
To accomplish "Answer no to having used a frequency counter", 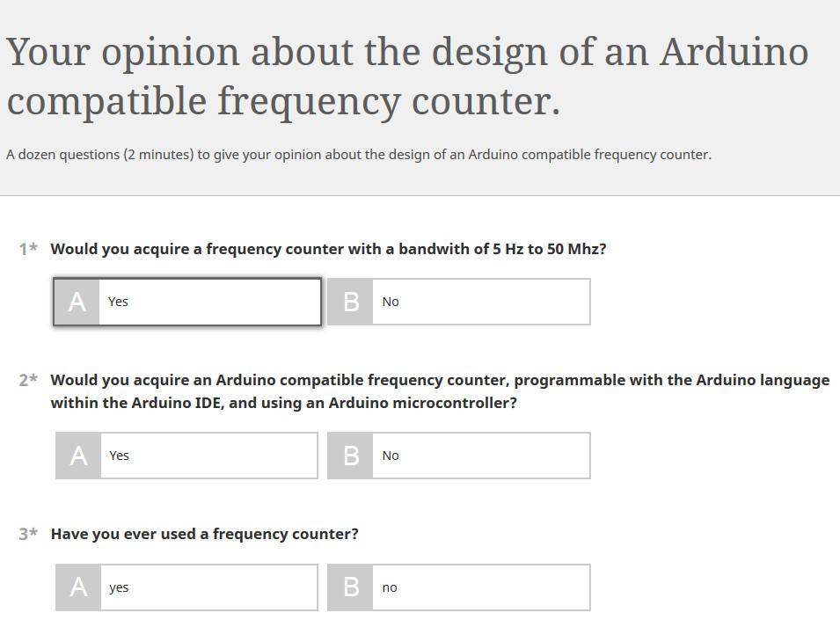I will [x=459, y=587].
